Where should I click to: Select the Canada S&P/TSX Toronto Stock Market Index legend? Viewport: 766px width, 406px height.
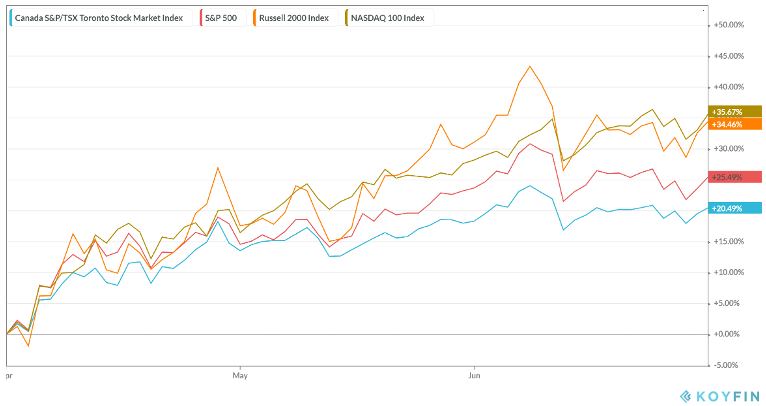coord(100,18)
